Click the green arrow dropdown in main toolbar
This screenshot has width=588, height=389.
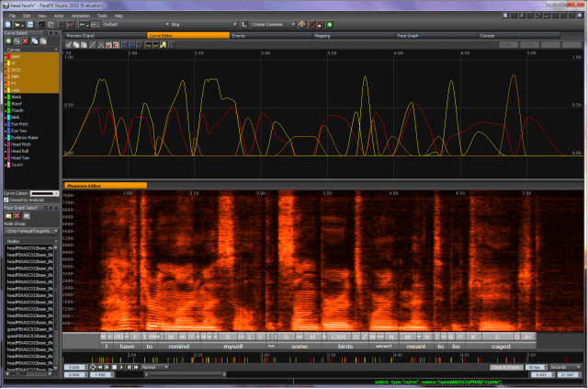coord(84,25)
